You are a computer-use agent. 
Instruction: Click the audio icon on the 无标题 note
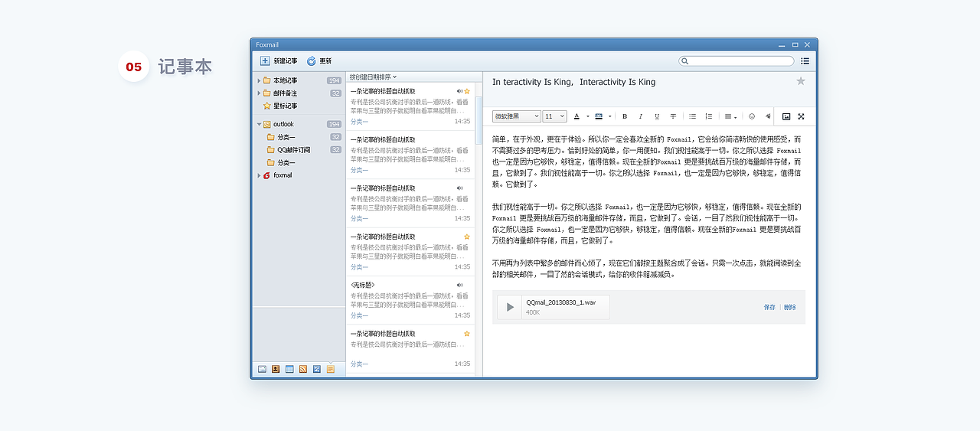(459, 285)
